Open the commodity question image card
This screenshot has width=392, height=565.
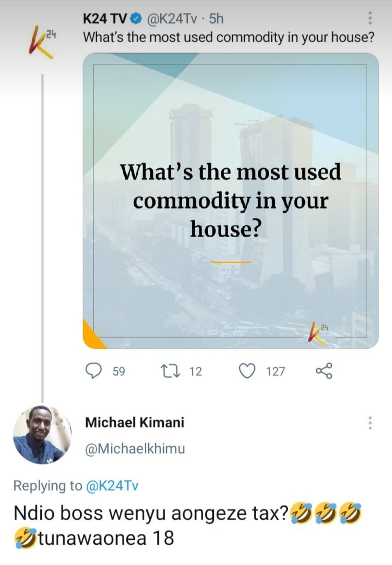pyautogui.click(x=230, y=201)
